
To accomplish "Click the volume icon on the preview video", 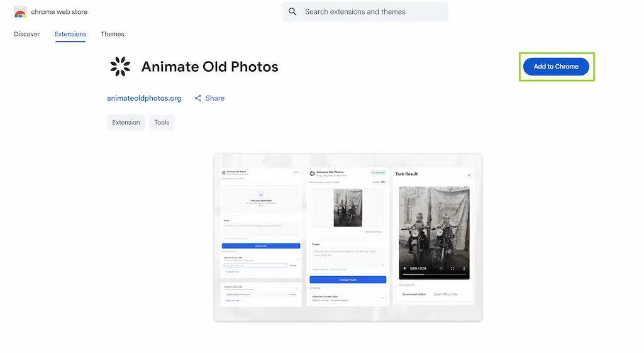I will (x=441, y=268).
